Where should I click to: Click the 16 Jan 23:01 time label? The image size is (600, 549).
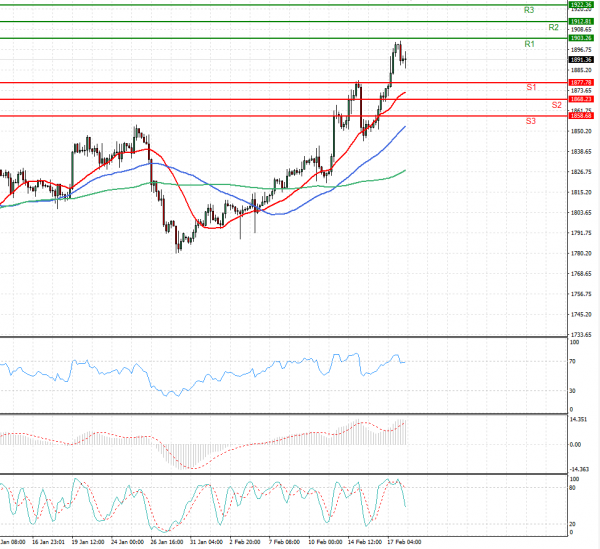click(x=49, y=542)
